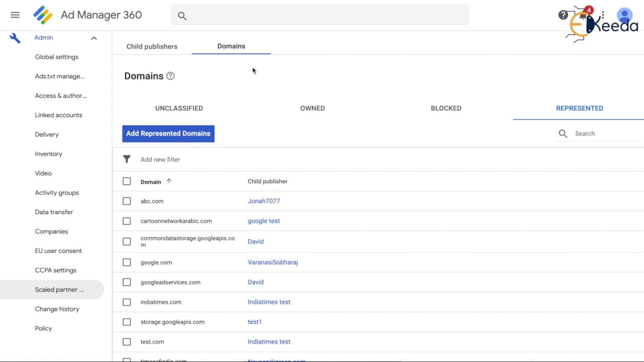Check the abc.com row checkbox
Viewport: 644px width, 362px height.
[127, 201]
